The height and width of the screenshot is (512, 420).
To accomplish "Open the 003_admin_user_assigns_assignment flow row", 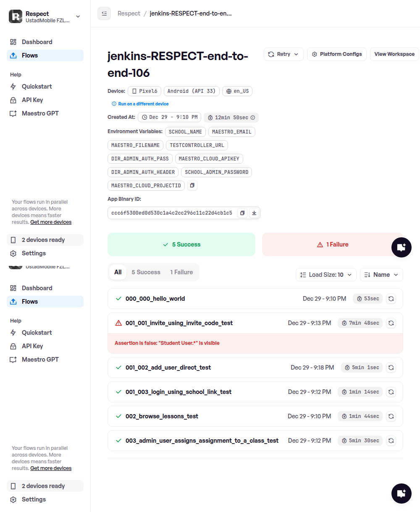I will point(202,441).
